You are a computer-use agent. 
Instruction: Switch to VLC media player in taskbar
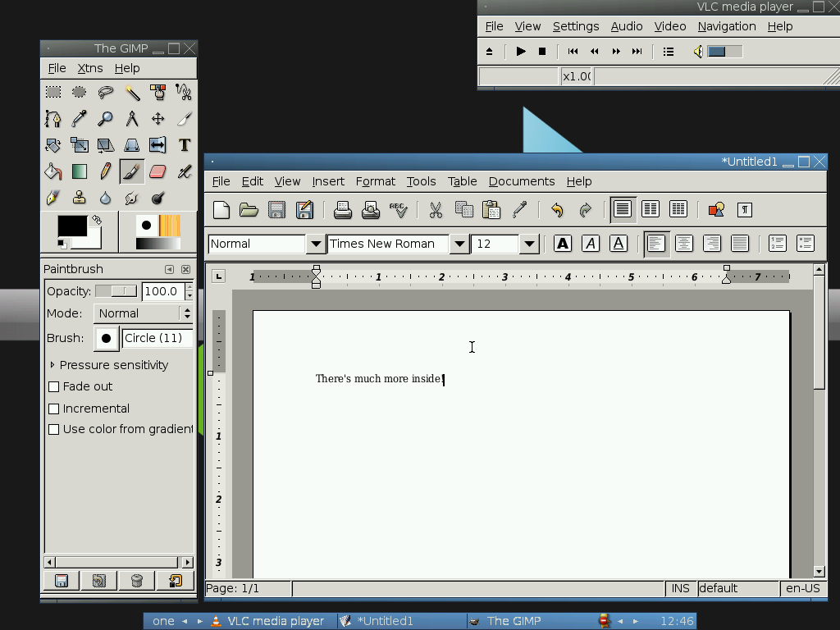click(x=270, y=621)
